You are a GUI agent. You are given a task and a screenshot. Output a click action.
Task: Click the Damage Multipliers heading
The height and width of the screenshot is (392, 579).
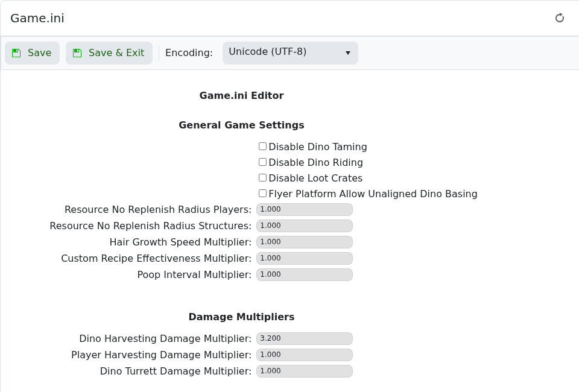click(x=241, y=317)
